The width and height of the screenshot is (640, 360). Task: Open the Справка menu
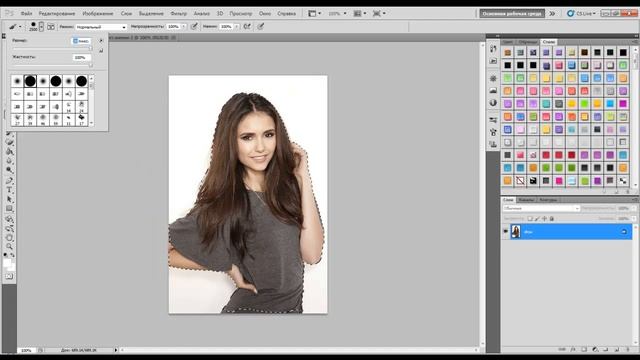click(286, 13)
